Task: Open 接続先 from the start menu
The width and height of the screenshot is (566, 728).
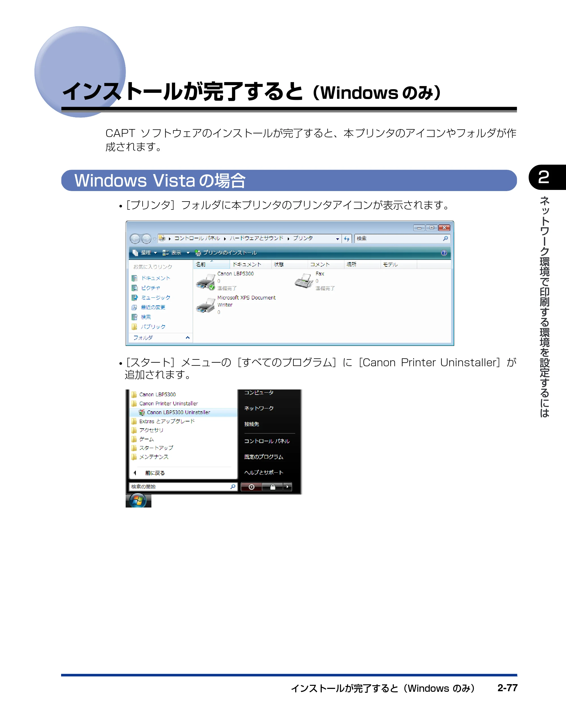Action: (x=252, y=424)
